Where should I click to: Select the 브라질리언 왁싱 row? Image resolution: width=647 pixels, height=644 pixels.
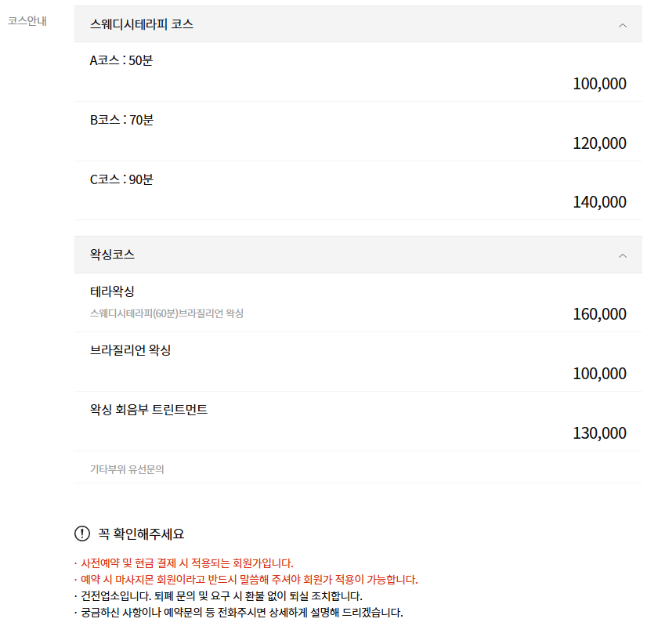pyautogui.click(x=130, y=349)
